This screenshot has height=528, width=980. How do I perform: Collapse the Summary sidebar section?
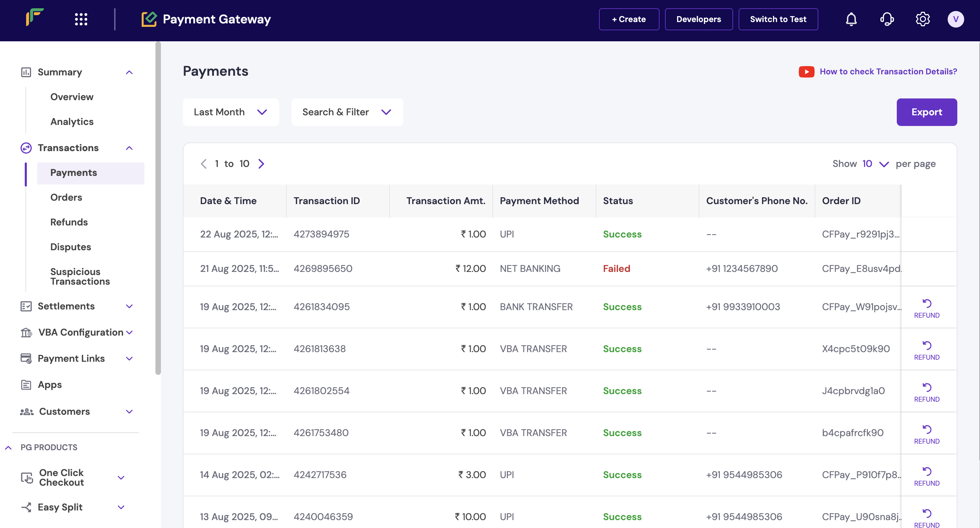click(129, 72)
